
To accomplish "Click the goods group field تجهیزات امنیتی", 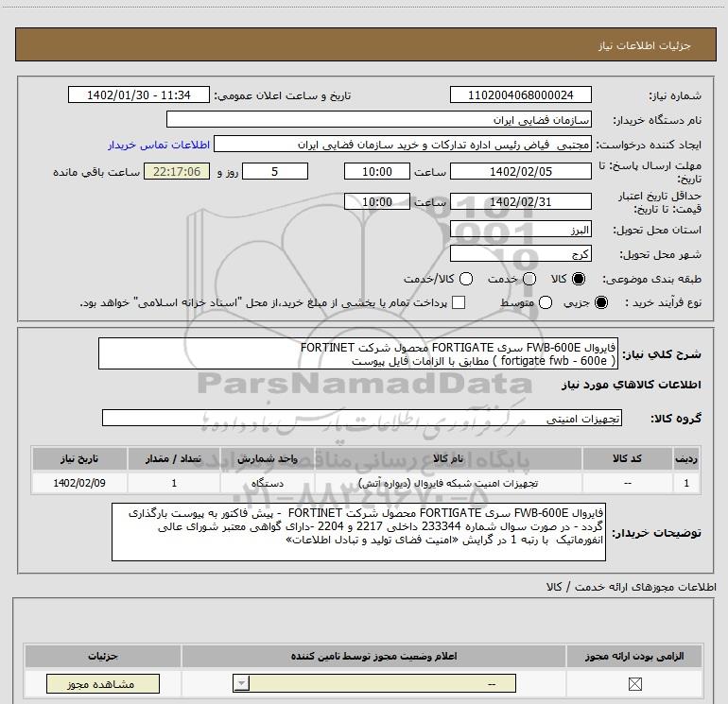I will pyautogui.click(x=362, y=418).
